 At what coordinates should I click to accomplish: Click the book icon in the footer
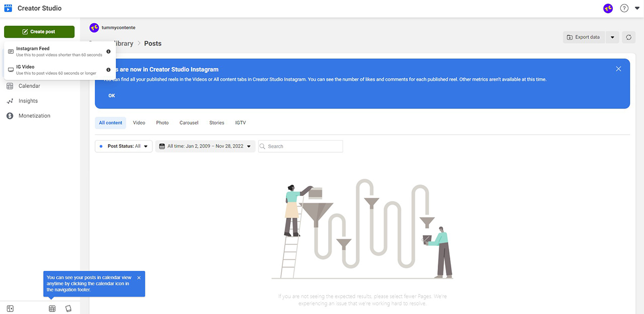pos(68,308)
